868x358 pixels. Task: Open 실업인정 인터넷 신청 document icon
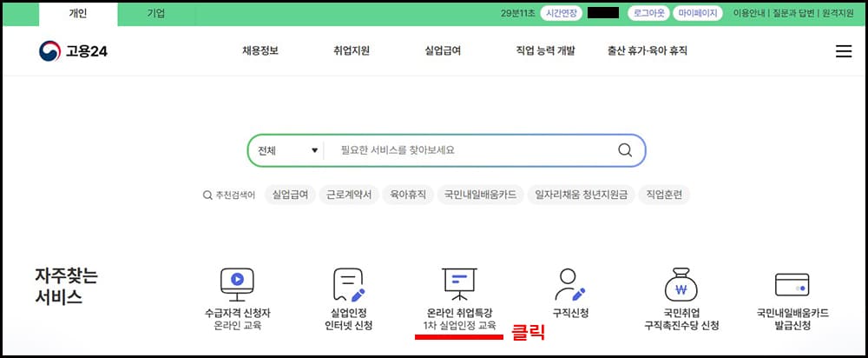[x=349, y=284]
